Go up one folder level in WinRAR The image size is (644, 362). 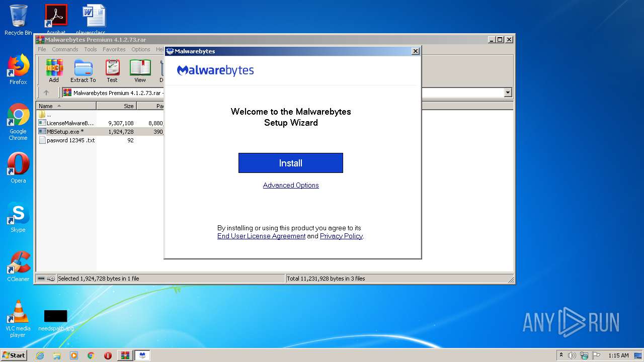[46, 93]
